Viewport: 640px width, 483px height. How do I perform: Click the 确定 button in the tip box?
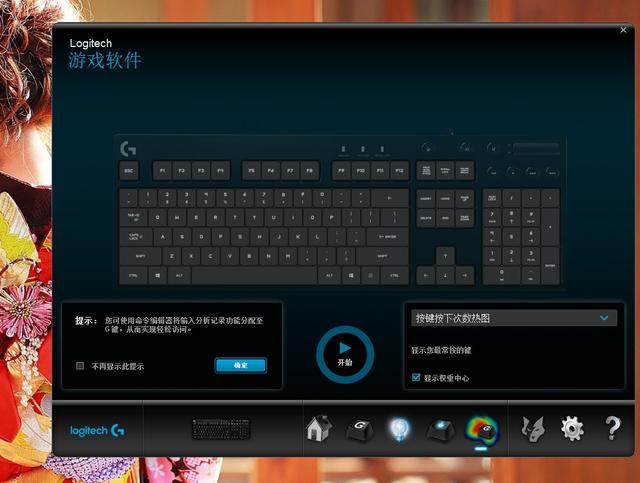click(240, 366)
